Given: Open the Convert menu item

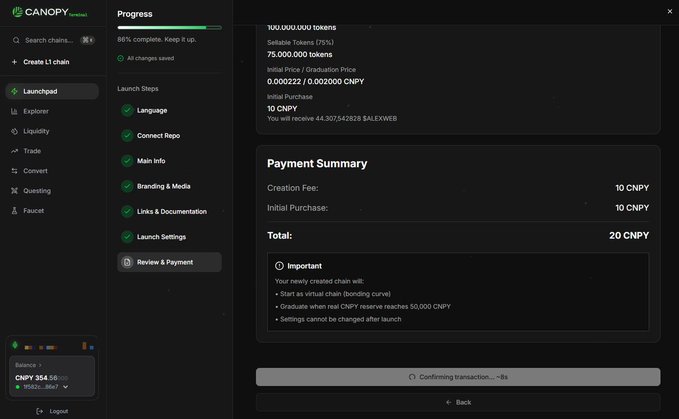Looking at the screenshot, I should [x=52, y=171].
